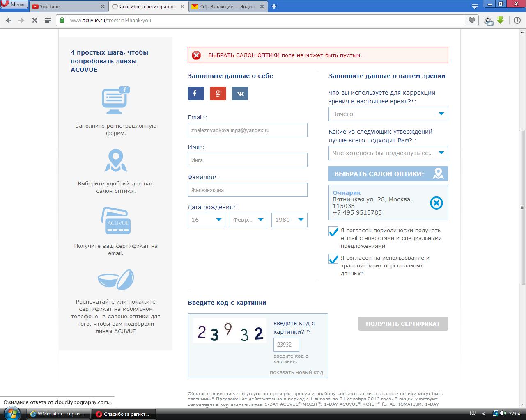Open the browser downloads button
Screen dimensions: 526x420
coord(517,20)
